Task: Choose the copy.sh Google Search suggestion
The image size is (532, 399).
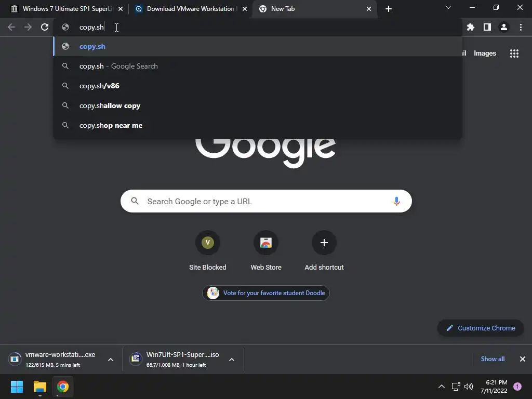Action: point(258,66)
